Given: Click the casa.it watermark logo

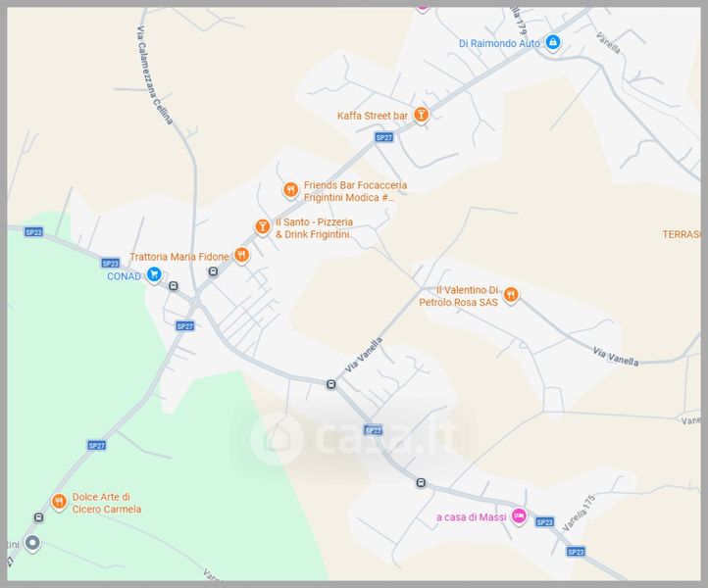Looking at the screenshot, I should [x=353, y=438].
